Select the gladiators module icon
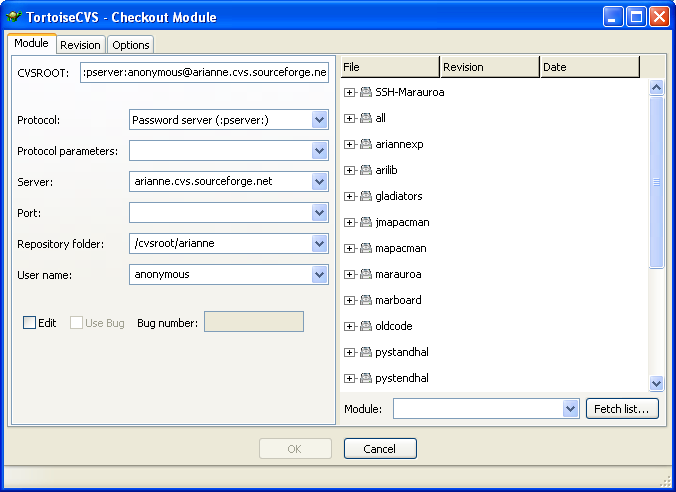 pyautogui.click(x=366, y=196)
